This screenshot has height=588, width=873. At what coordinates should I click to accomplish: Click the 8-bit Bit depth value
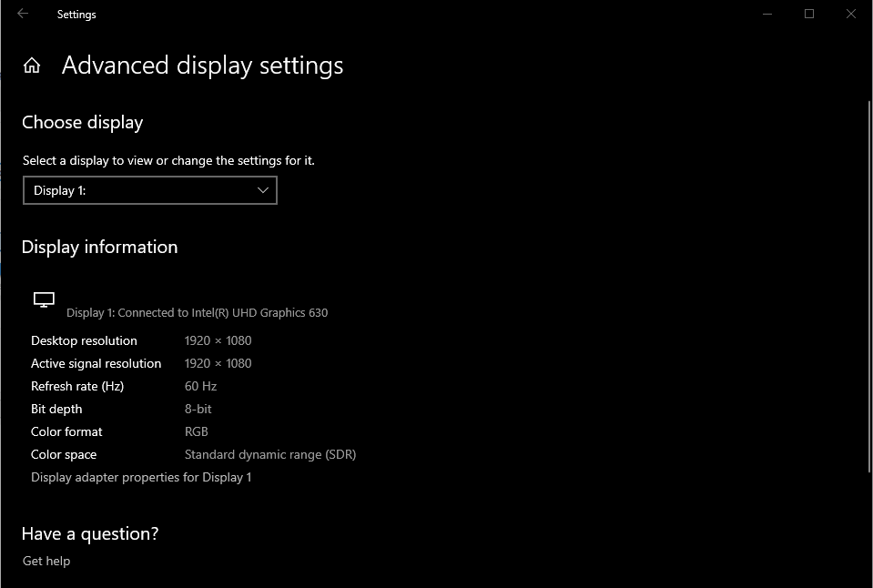[198, 409]
